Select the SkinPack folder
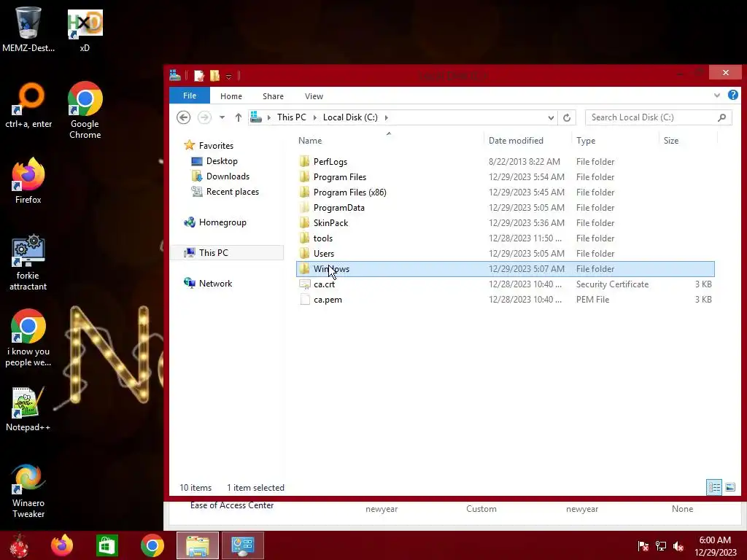 tap(506, 223)
